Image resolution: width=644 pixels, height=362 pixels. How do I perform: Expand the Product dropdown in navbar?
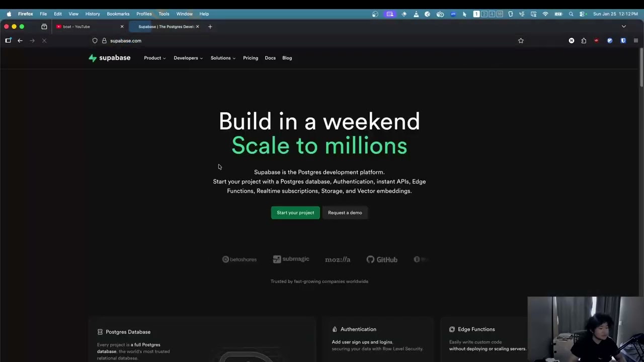click(155, 58)
